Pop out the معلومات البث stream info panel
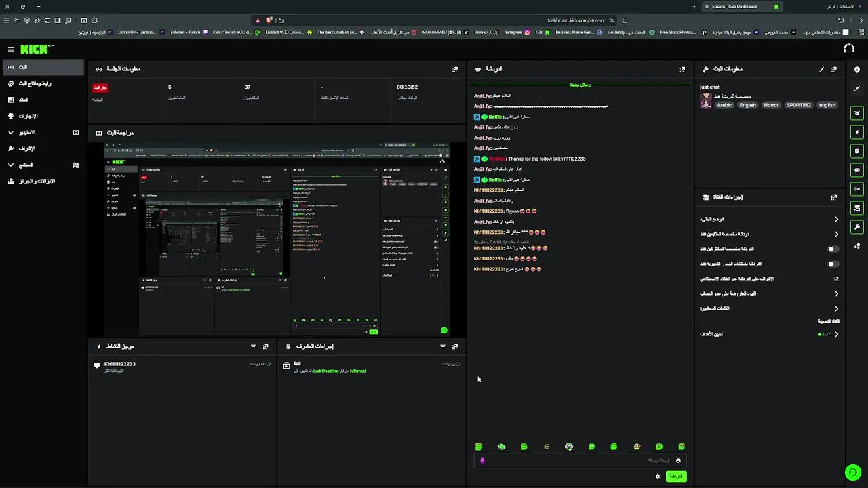The image size is (868, 488). 834,69
